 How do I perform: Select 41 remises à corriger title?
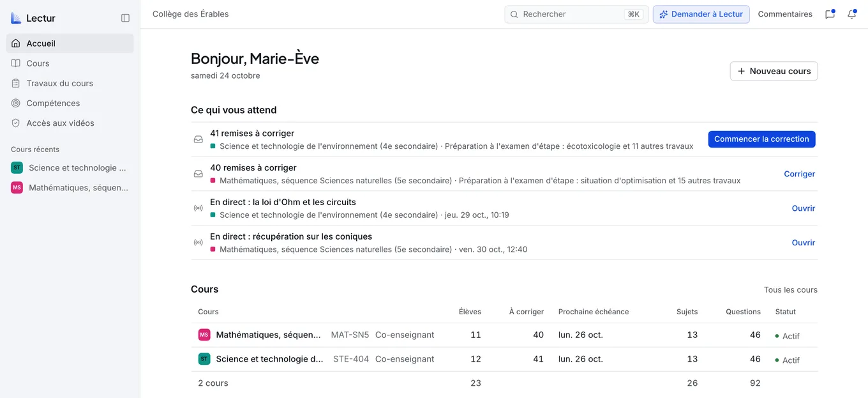[x=252, y=133]
